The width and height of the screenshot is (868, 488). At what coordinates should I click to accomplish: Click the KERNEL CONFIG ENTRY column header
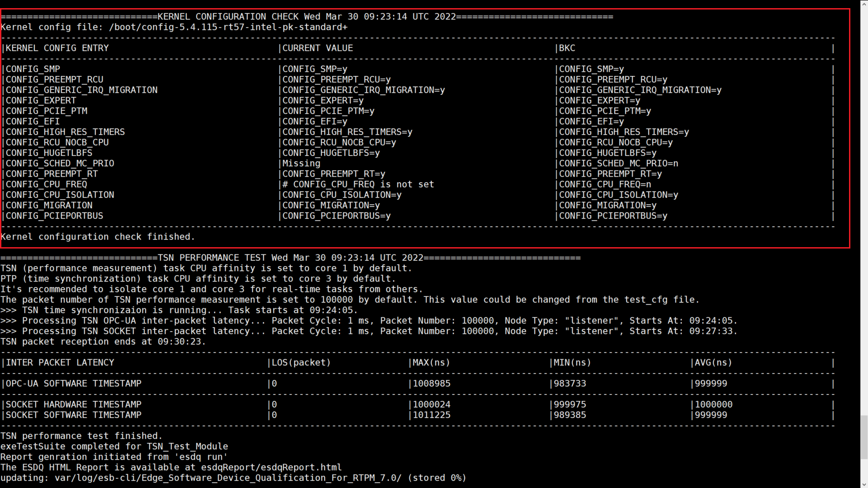click(57, 48)
